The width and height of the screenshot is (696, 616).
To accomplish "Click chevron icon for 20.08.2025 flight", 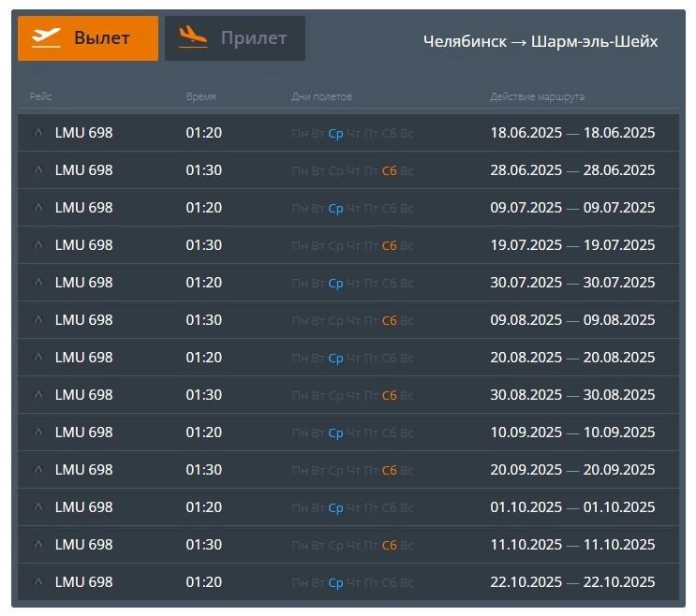I will coord(38,358).
